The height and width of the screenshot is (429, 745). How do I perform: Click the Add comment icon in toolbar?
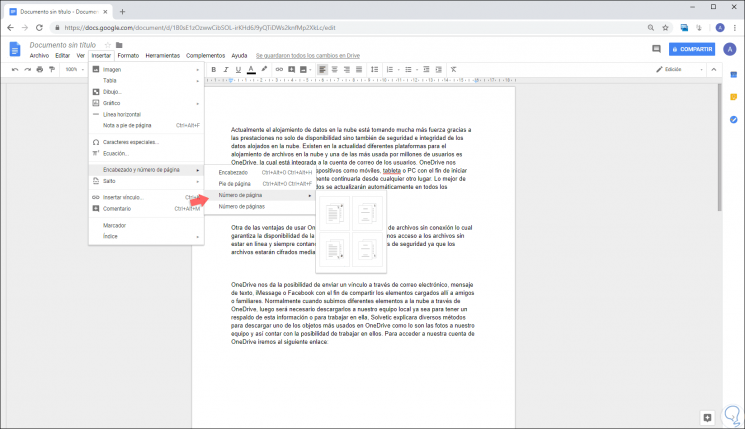coord(292,69)
